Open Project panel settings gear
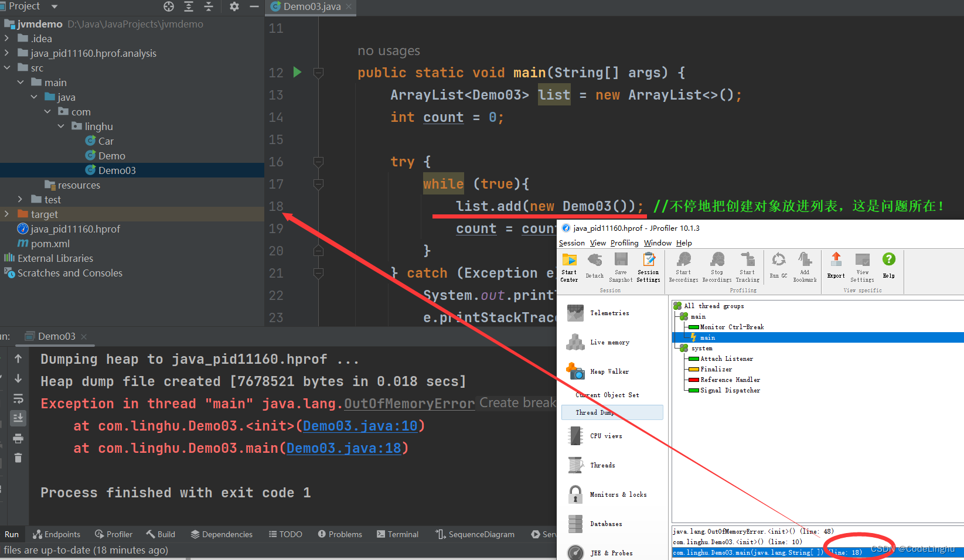 (234, 6)
